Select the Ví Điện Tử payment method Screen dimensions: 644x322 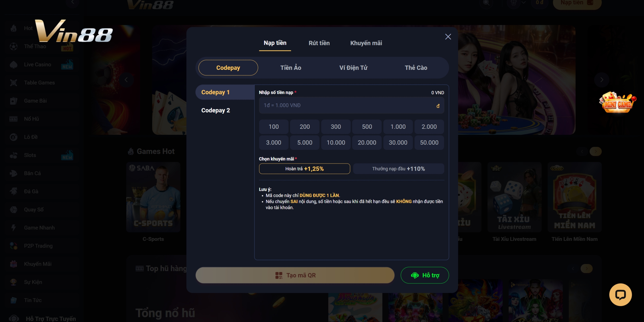[x=353, y=68]
